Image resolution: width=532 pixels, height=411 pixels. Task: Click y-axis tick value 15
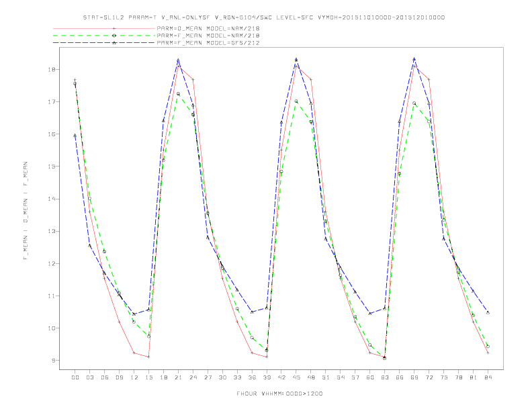point(53,167)
